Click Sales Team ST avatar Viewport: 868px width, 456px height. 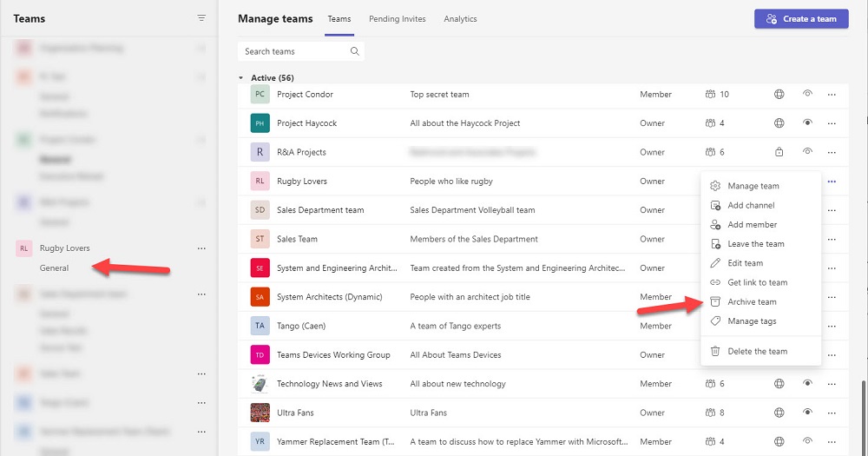coord(260,239)
